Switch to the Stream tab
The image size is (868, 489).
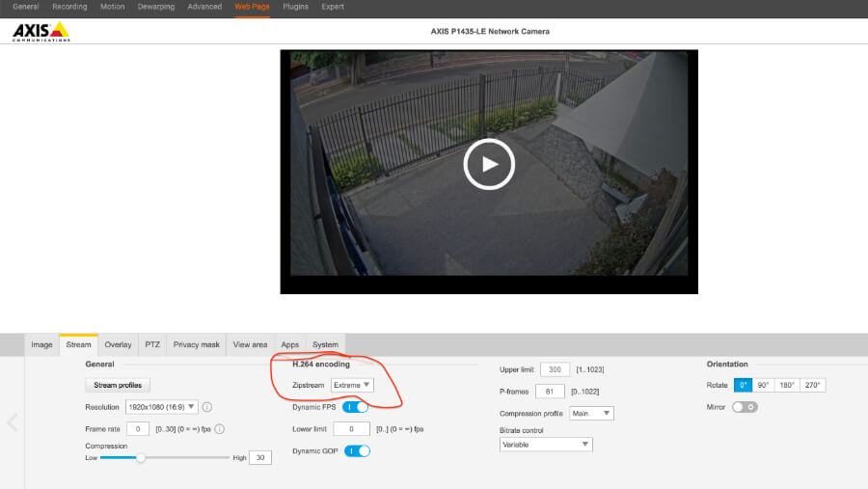79,344
